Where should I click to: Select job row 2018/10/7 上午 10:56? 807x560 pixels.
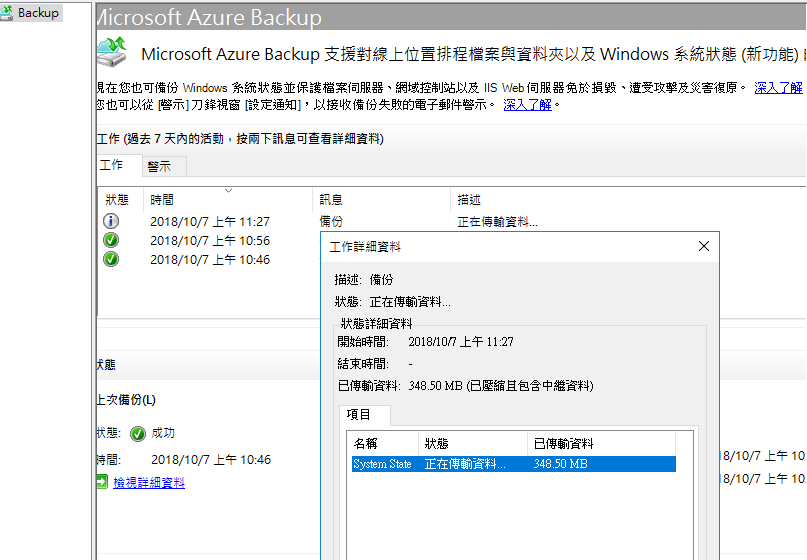[x=210, y=240]
